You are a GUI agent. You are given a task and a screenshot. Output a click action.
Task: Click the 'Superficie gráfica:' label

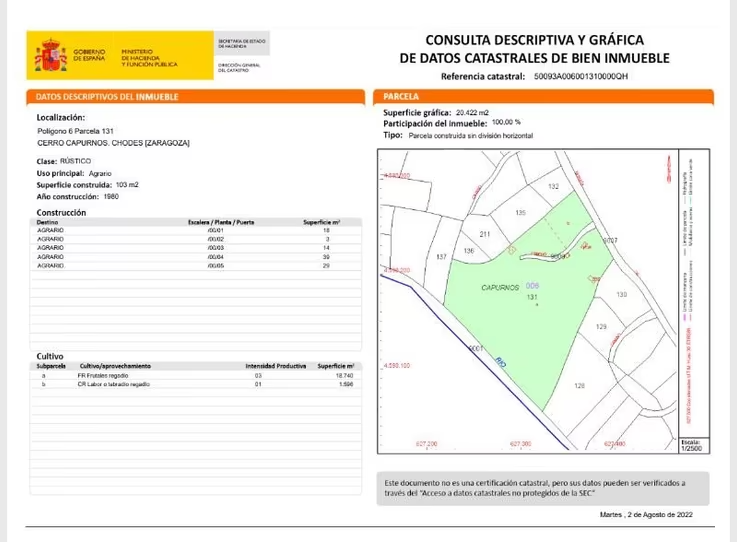[417, 113]
